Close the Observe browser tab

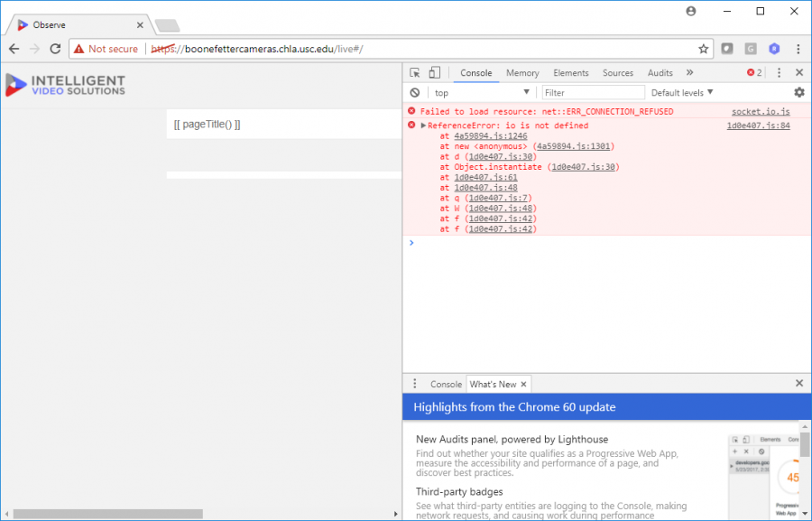pos(140,25)
